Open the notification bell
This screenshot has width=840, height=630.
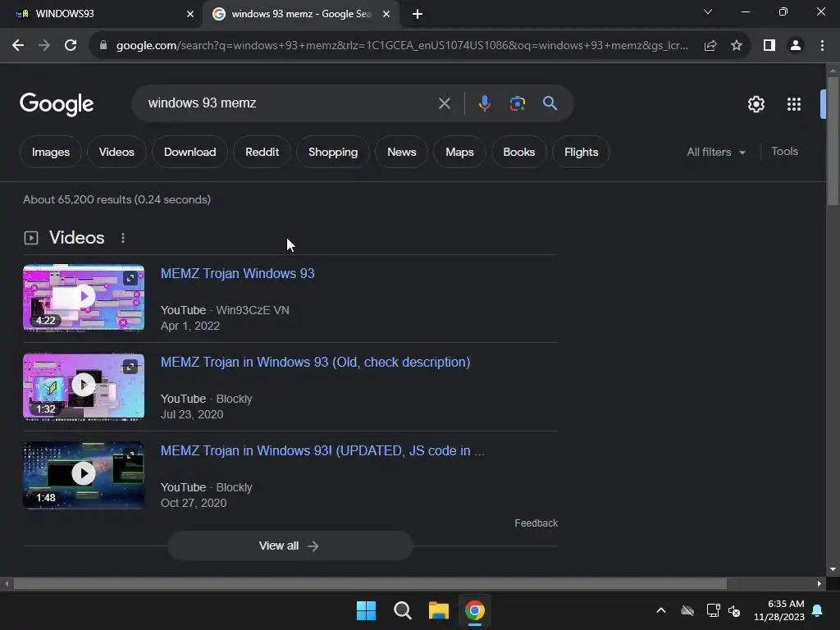tap(818, 610)
